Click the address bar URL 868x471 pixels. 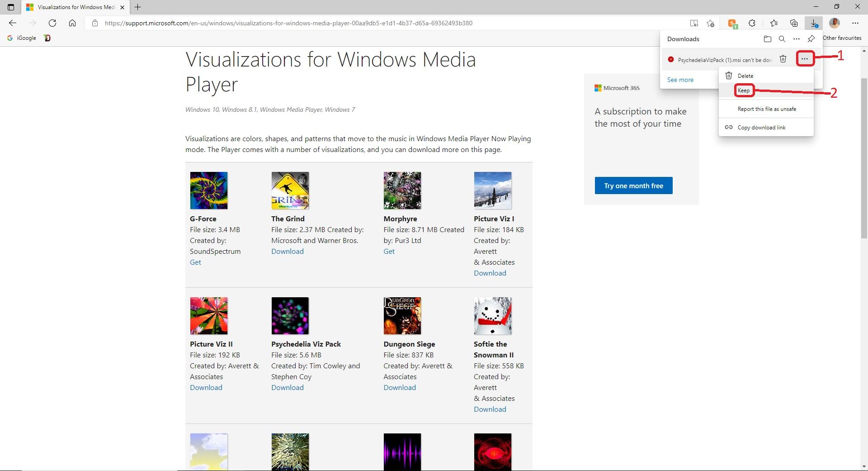(x=288, y=23)
